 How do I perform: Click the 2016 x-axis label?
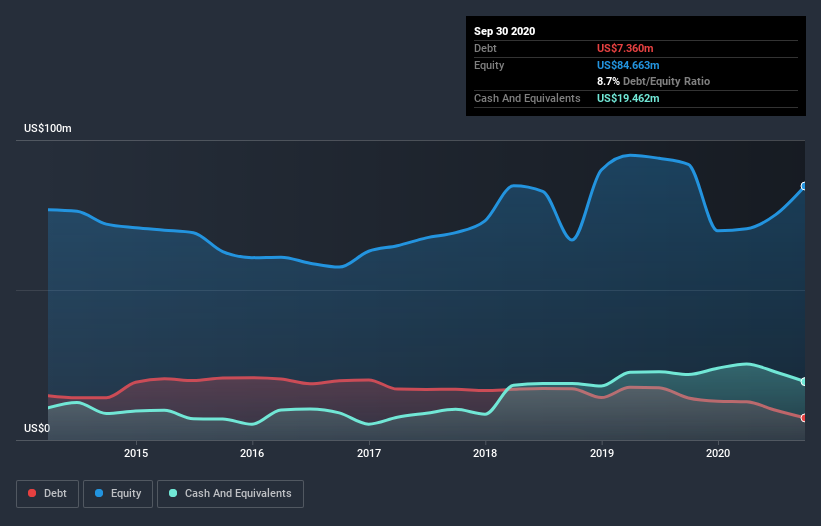point(252,453)
